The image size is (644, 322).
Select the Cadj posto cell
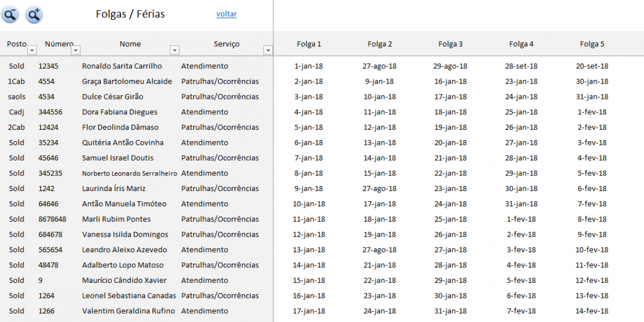17,112
